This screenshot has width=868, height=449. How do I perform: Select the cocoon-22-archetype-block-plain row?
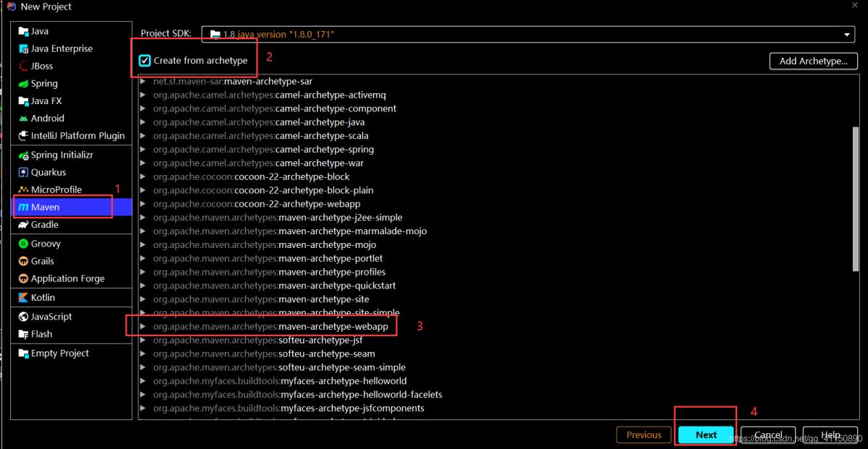(x=496, y=190)
